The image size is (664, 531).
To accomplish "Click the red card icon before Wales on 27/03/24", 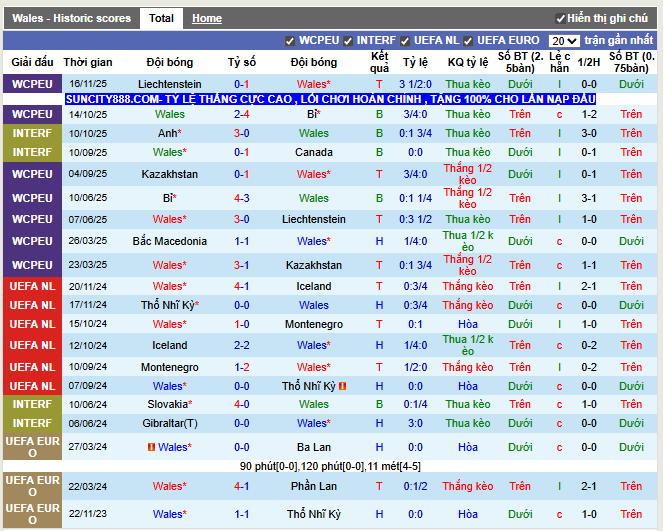I will [x=151, y=447].
